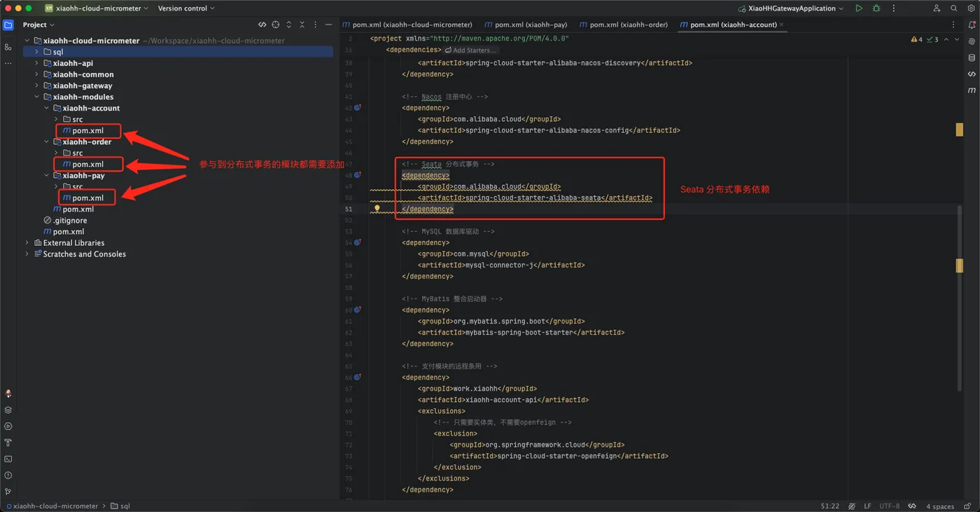980x512 pixels.
Task: Open XiaoHHGatewayApplication run configuration dropdown
Action: pos(791,8)
